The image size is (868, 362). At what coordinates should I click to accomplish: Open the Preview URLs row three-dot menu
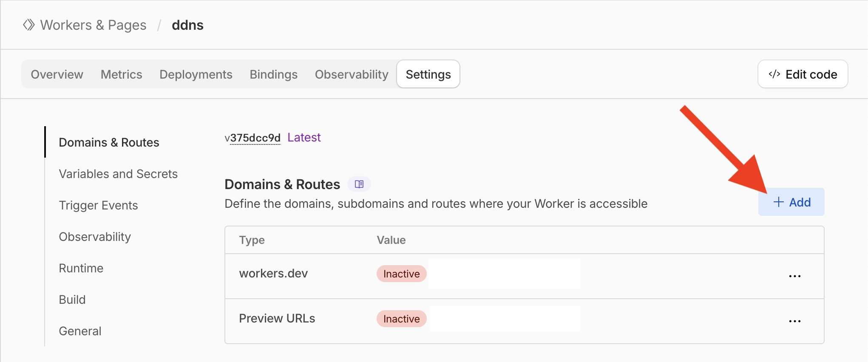[794, 321]
